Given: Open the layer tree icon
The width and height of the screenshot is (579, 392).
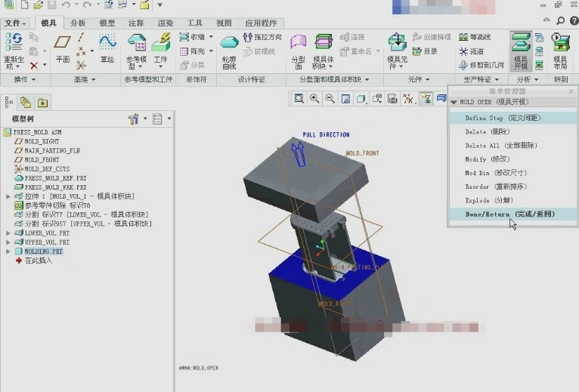Looking at the screenshot, I should tap(26, 102).
